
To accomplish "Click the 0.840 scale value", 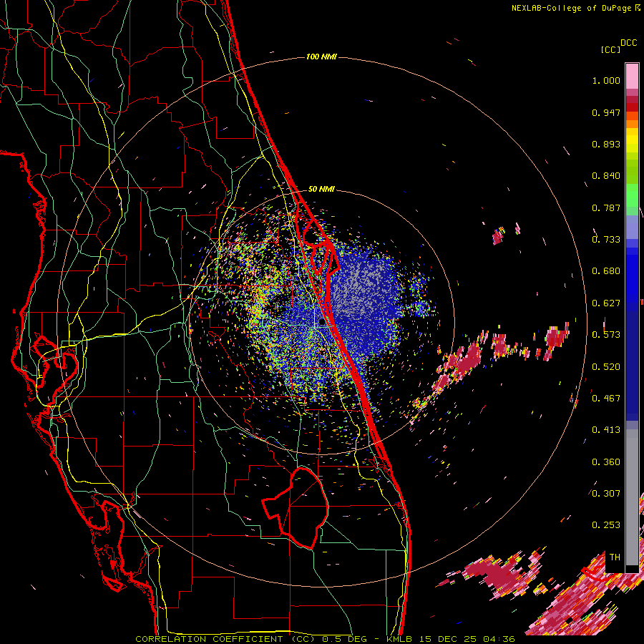I will tap(606, 176).
